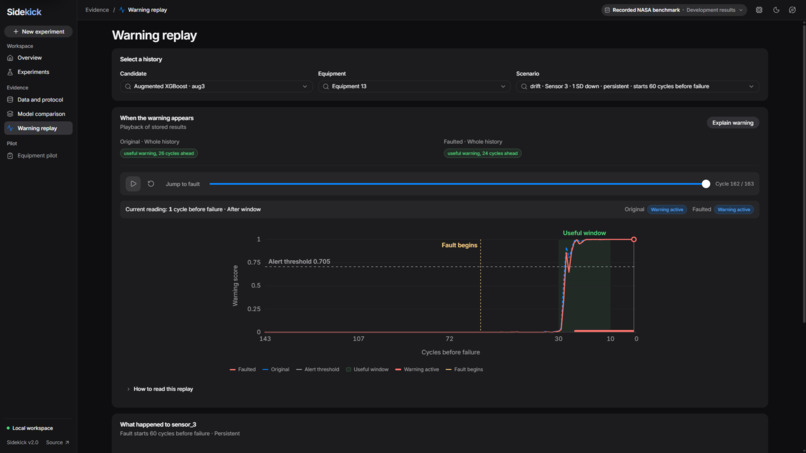806x453 pixels.
Task: Click the Model comparison icon
Action: click(10, 114)
